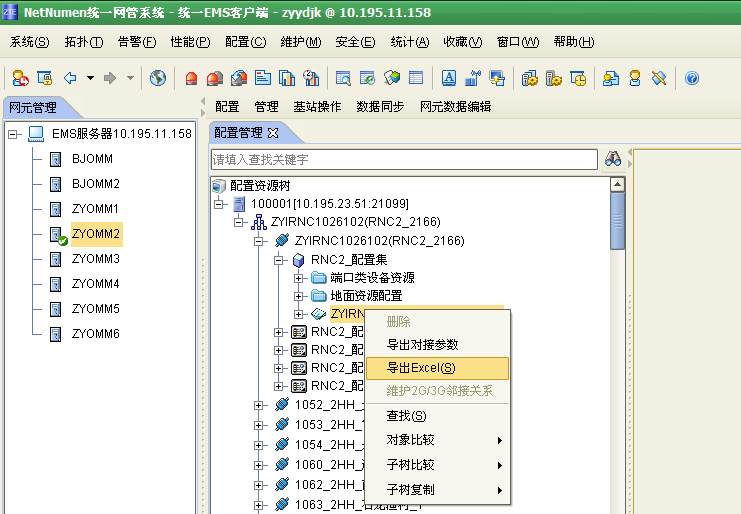The height and width of the screenshot is (514, 741).
Task: Close the 配置管理 tab
Action: pyautogui.click(x=273, y=133)
